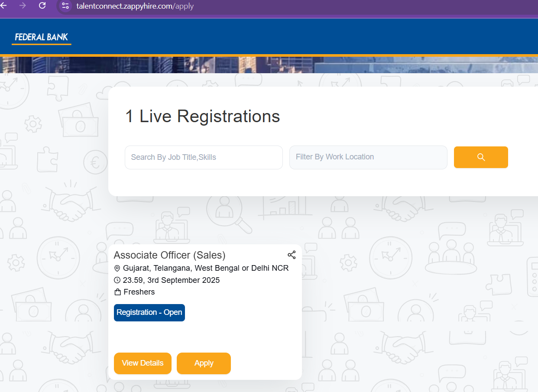Click the Registration - Open badge
Viewport: 538px width, 392px height.
click(149, 313)
